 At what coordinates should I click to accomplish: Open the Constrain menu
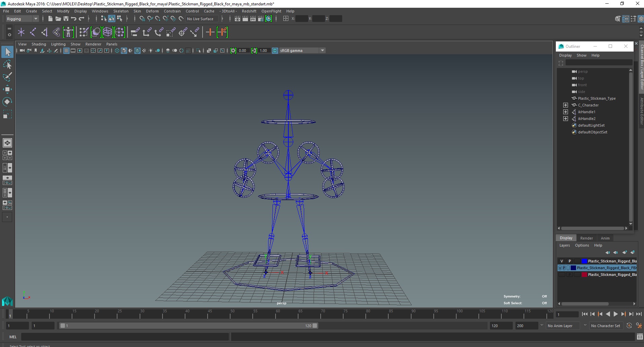[172, 11]
